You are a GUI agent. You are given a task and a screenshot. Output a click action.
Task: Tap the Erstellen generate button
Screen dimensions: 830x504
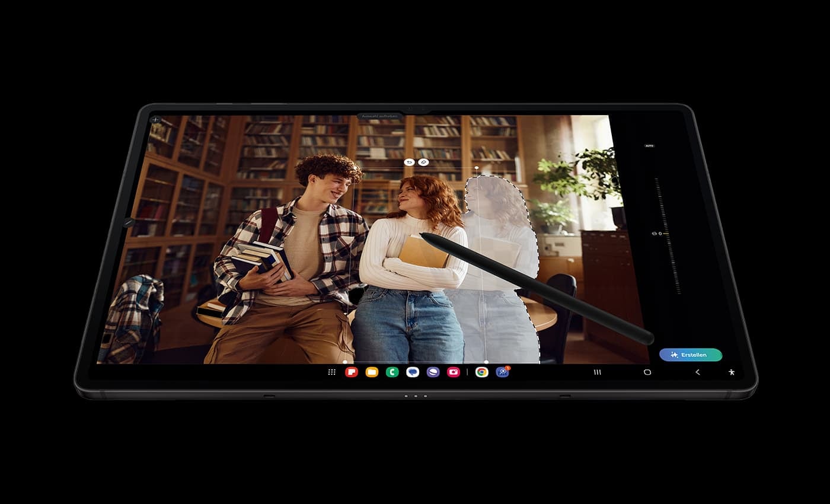click(x=690, y=355)
